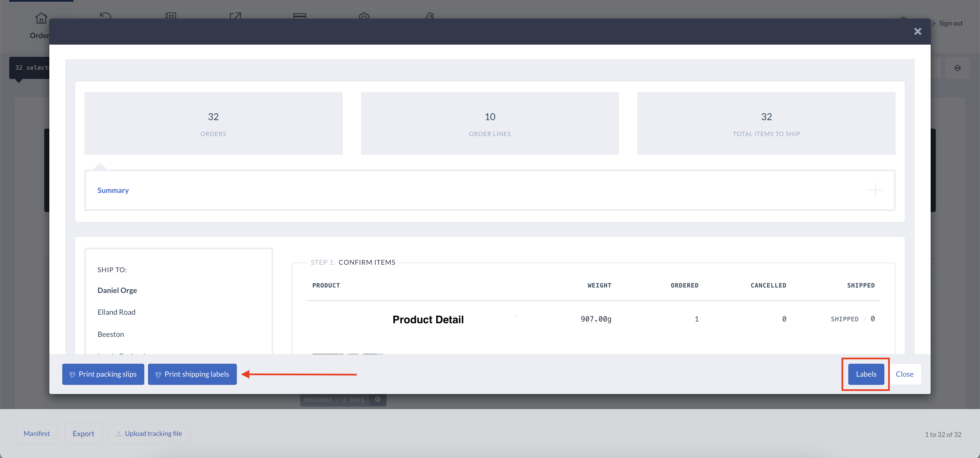Screen dimensions: 980x458
Task: Click Upload tracking file button
Action: pos(149,433)
